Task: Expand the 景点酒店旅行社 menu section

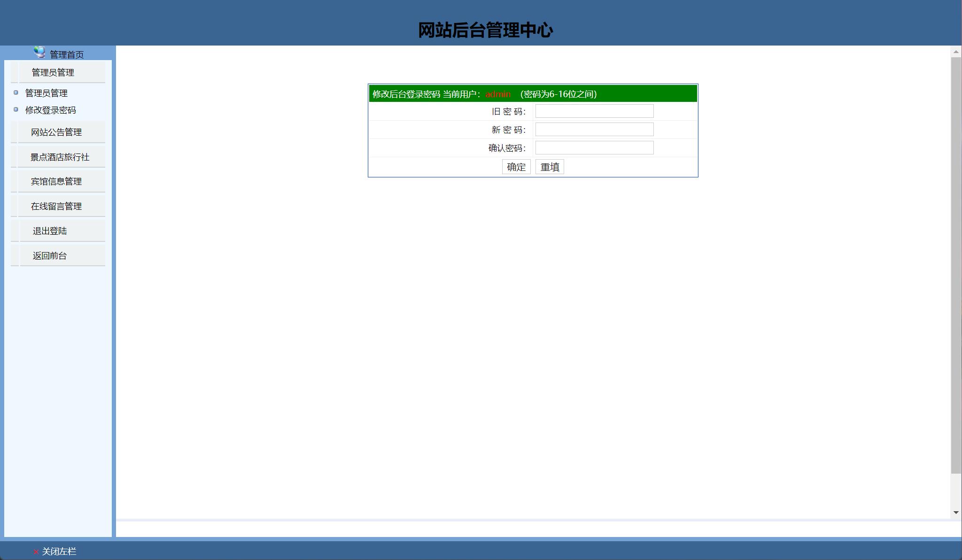Action: [x=60, y=157]
